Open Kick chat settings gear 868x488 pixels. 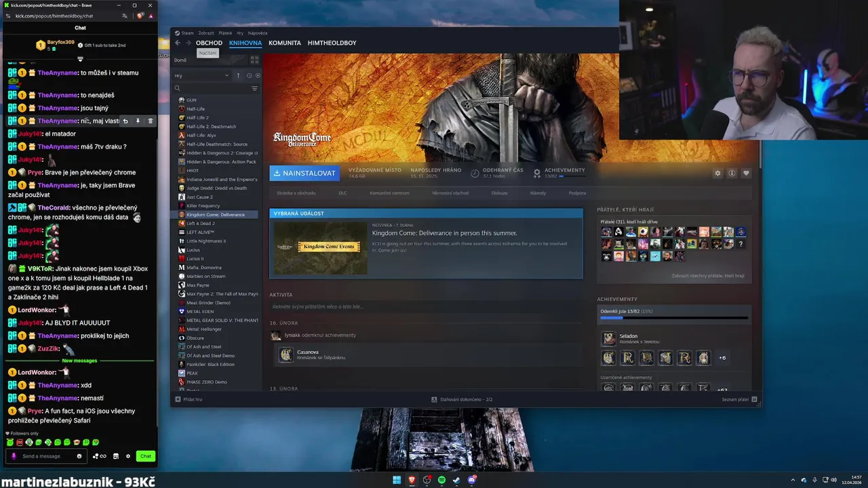(127, 456)
